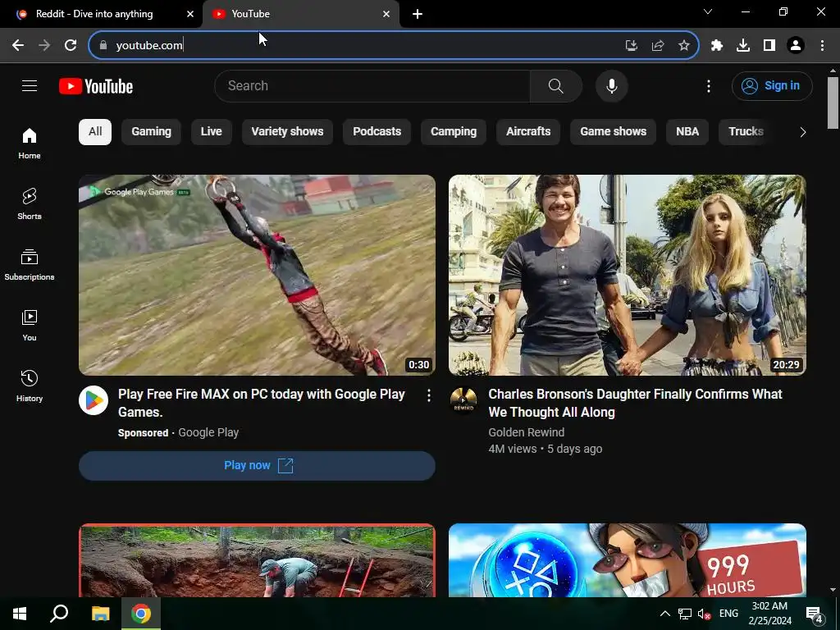Open YouTube settings three-dot menu
Image resolution: width=840 pixels, height=630 pixels.
tap(708, 85)
